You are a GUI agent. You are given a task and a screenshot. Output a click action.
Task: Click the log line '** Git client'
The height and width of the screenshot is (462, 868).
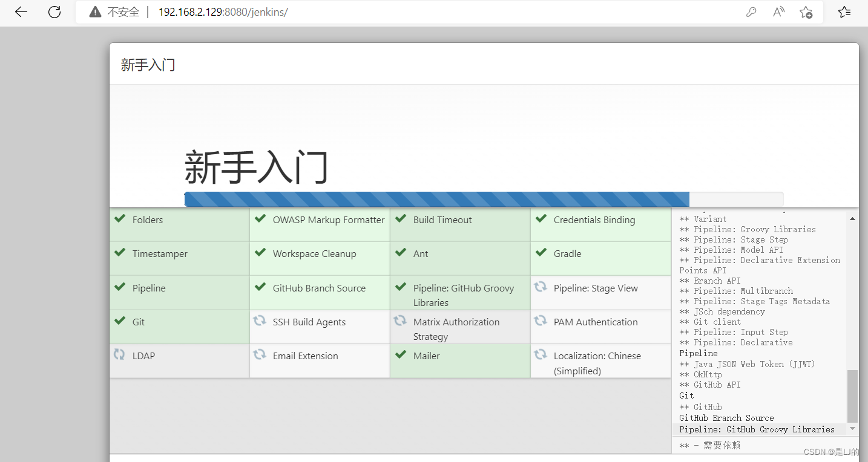[x=710, y=322]
